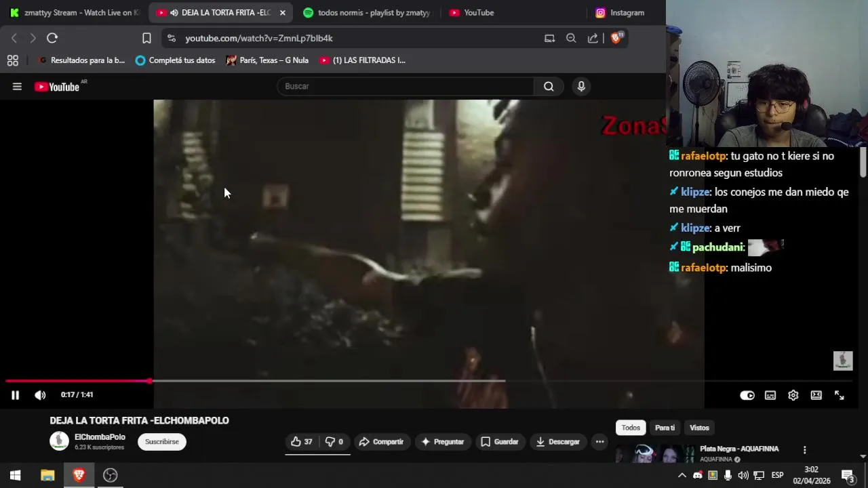Close the DEJA LA TORTA FRITA tab
Viewport: 868px width, 488px height.
[282, 13]
